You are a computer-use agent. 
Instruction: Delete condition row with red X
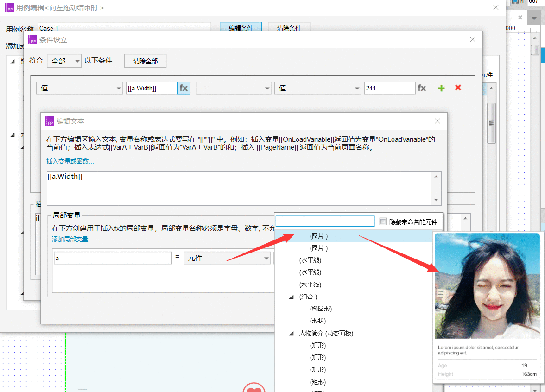coord(458,88)
